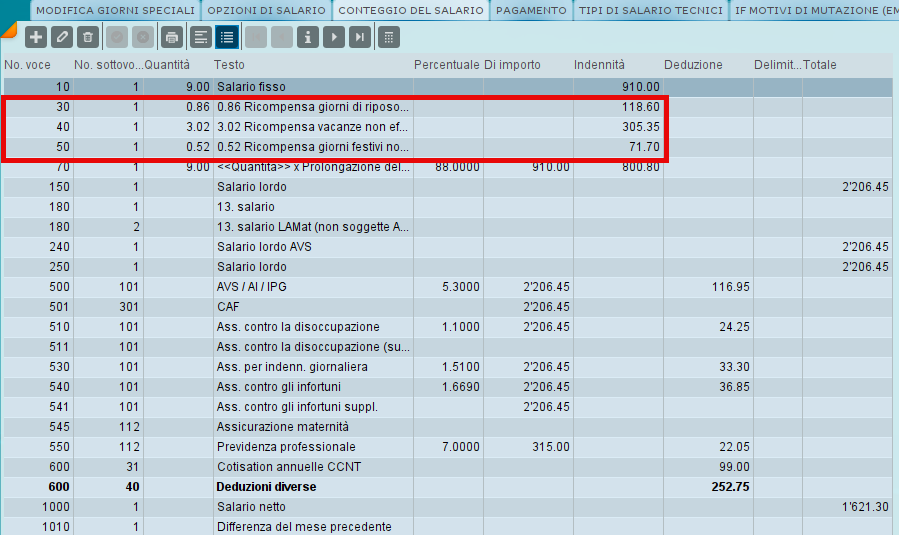The height and width of the screenshot is (535, 899).
Task: Open the calculator grid icon
Action: [389, 38]
